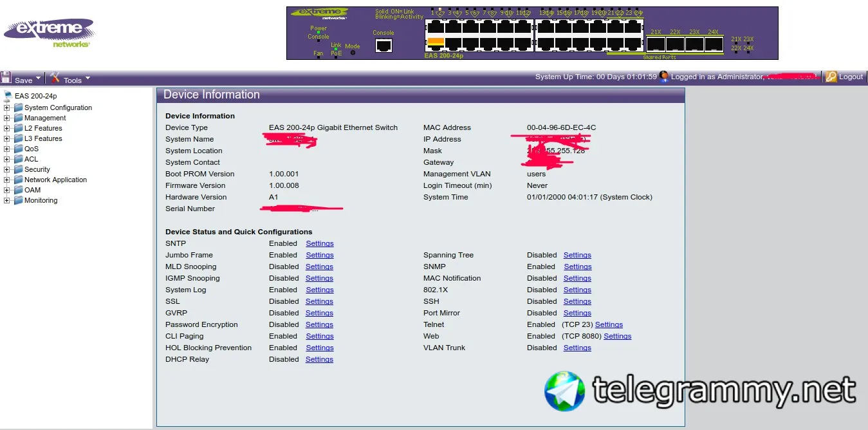Image resolution: width=868 pixels, height=430 pixels.
Task: Click the 22X shared SFP port
Action: (675, 44)
